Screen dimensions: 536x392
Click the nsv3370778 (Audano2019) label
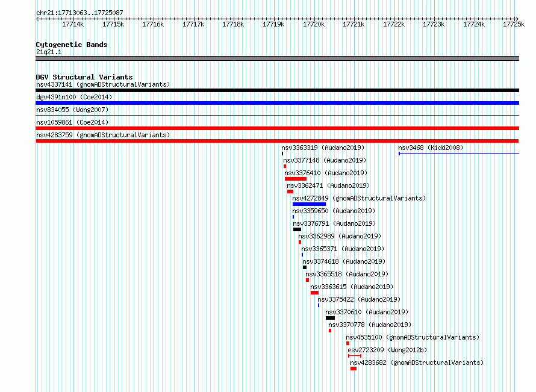pos(370,325)
